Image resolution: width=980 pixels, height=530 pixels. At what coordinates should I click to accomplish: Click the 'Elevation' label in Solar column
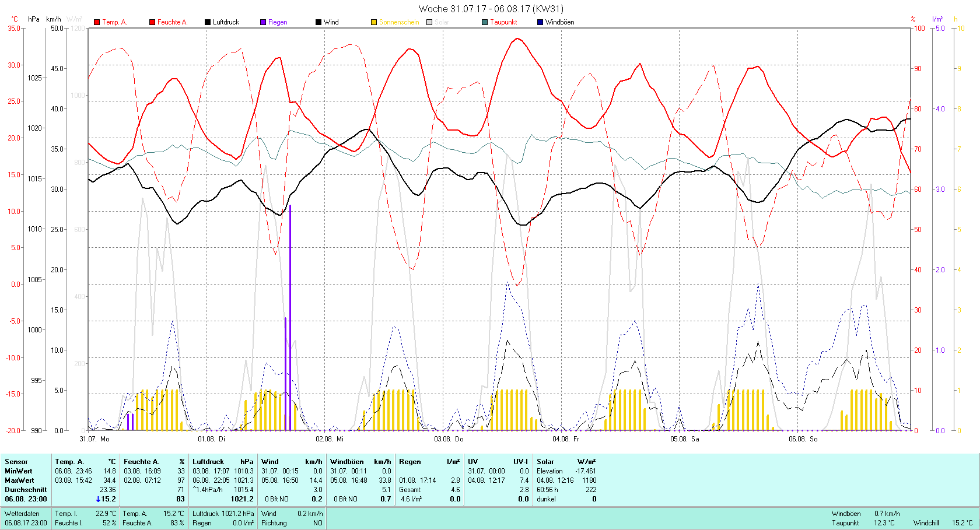550,471
